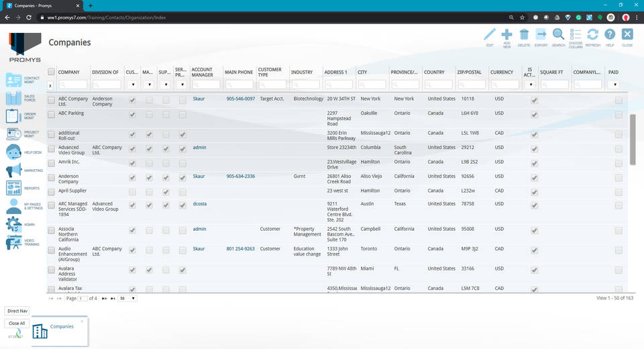
Task: Click the Promys logo
Action: click(25, 47)
